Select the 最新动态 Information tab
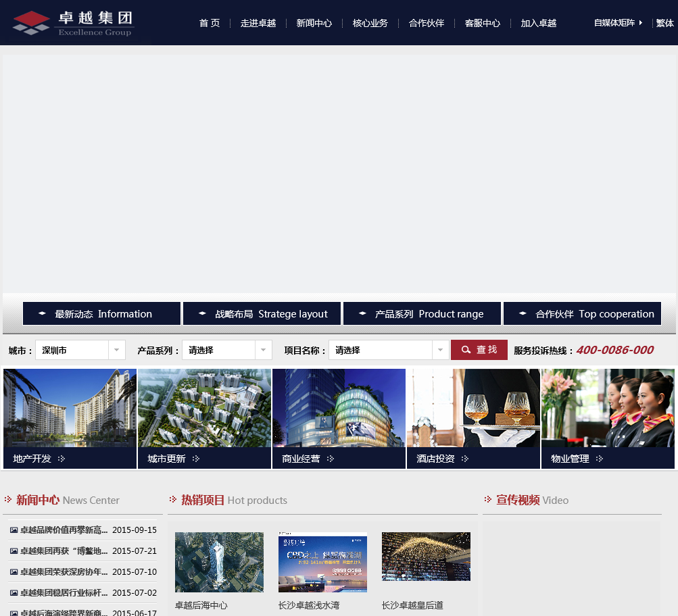This screenshot has height=616, width=678. click(x=101, y=313)
